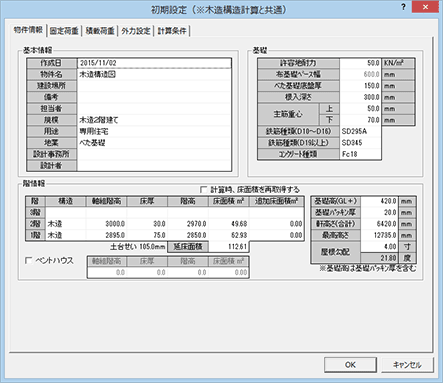Open 鉄筋種類(D19以上) value SD345
Screen dimensions: 443x383
tap(360, 143)
